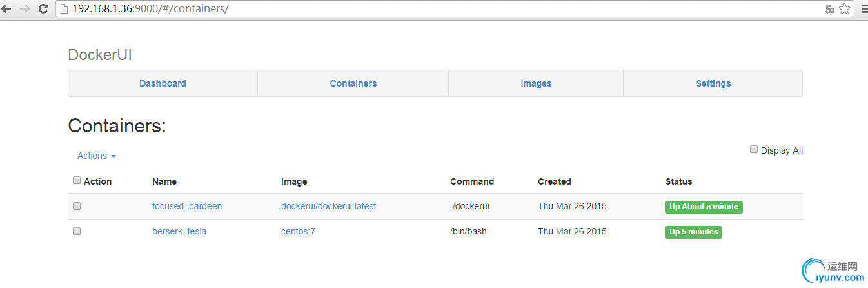Image resolution: width=868 pixels, height=288 pixels.
Task: Open the centos:7 image link
Action: tap(298, 231)
